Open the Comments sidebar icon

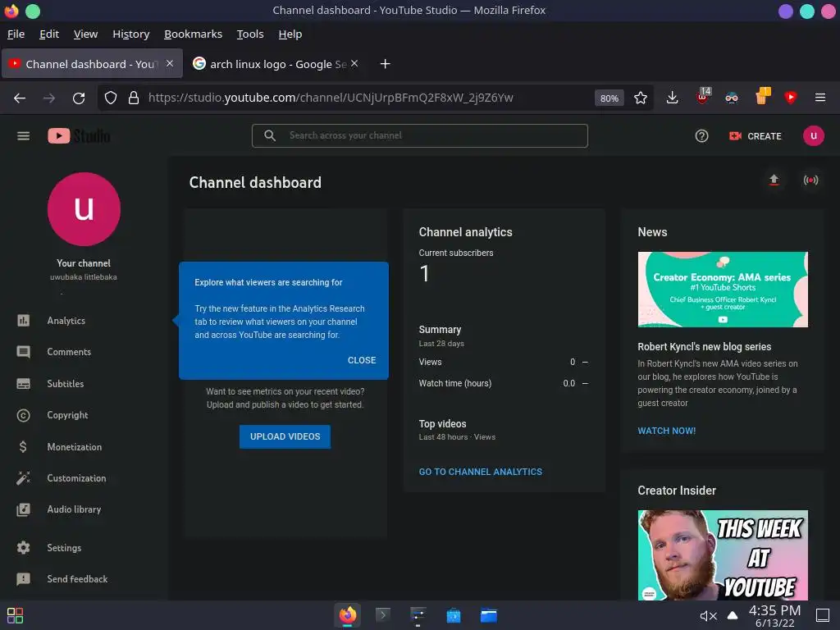[23, 352]
